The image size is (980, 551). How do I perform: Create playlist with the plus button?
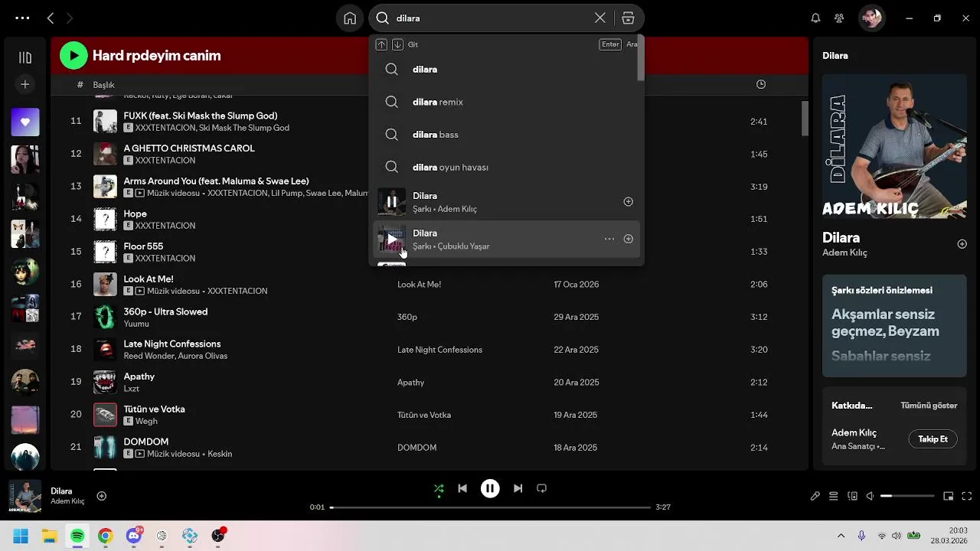[x=25, y=84]
